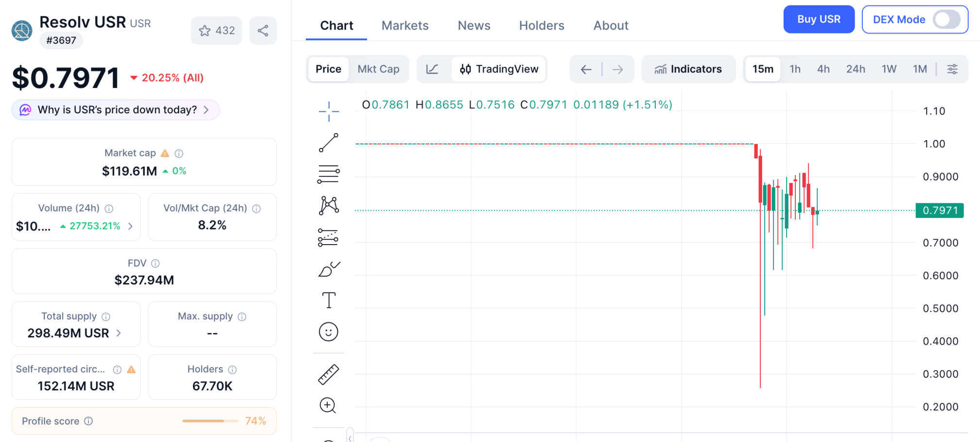Toggle the DEX Mode switch

pyautogui.click(x=946, y=20)
